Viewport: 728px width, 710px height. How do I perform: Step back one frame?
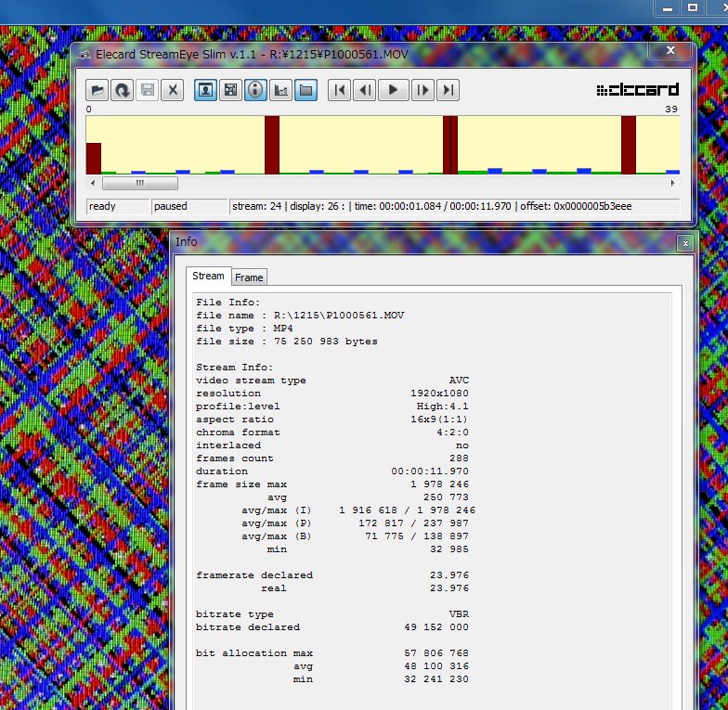[x=366, y=90]
